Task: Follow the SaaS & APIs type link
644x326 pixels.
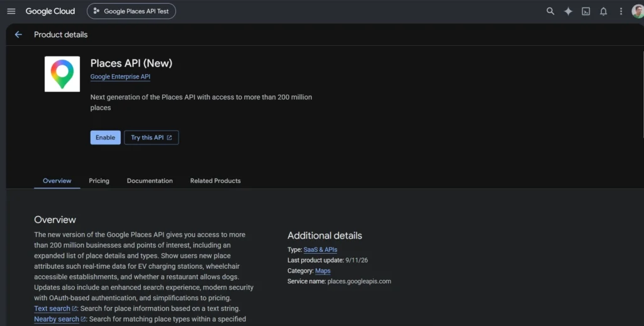Action: (320, 250)
